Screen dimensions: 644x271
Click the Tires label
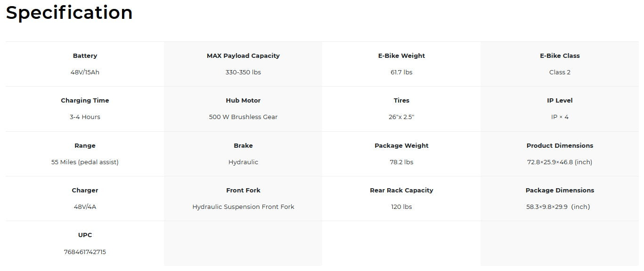click(401, 100)
